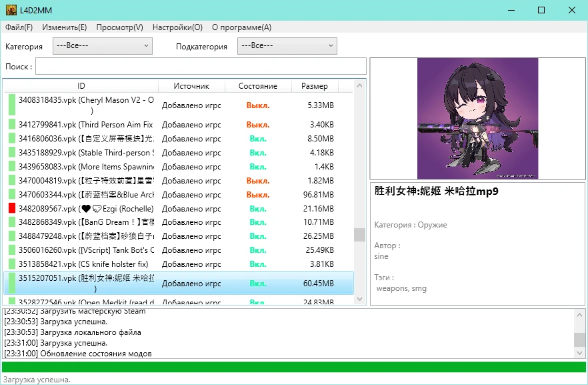The height and width of the screenshot is (385, 588).
Task: Focus the Поиск search field
Action: (x=201, y=67)
